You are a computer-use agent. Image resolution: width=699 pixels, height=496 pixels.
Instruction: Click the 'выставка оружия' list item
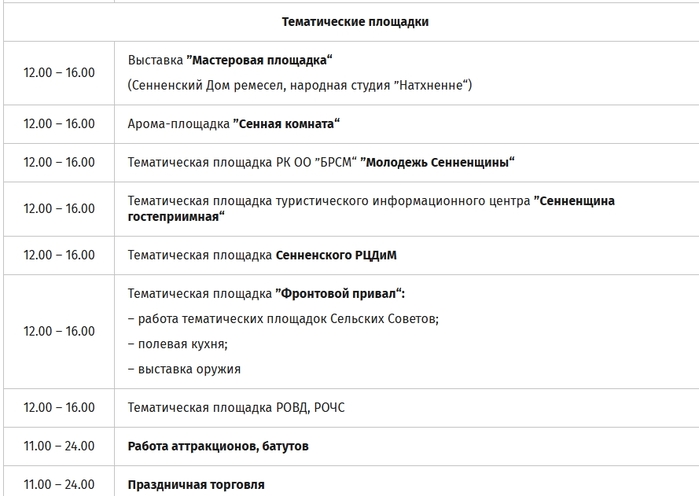pos(184,369)
